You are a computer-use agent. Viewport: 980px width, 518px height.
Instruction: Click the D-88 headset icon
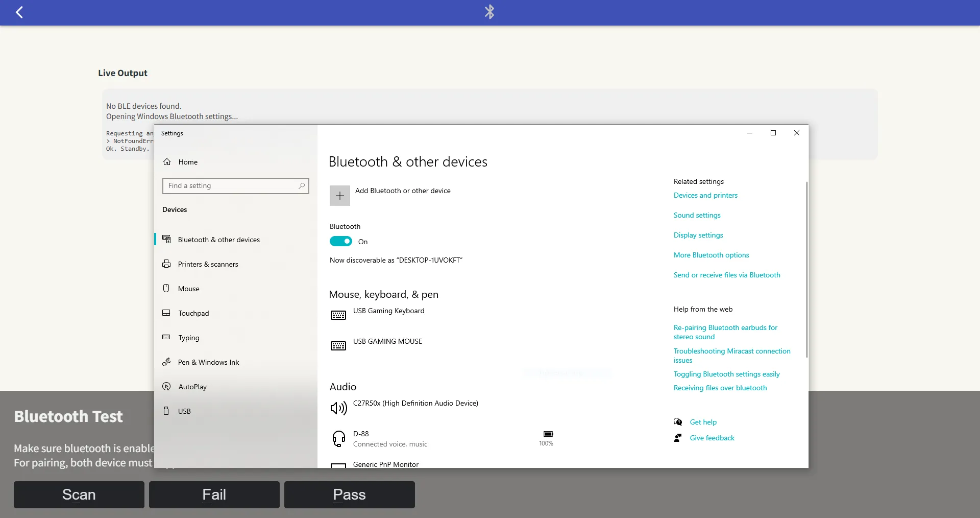click(x=339, y=438)
